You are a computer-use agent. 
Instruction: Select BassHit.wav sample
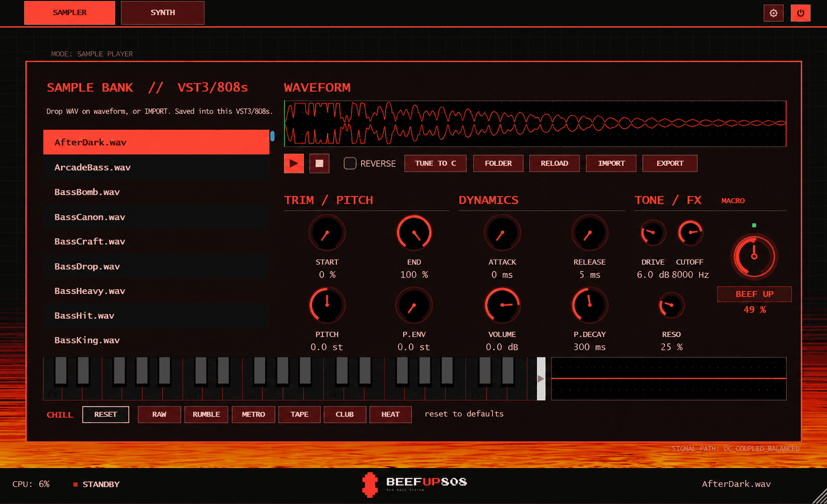(x=156, y=316)
